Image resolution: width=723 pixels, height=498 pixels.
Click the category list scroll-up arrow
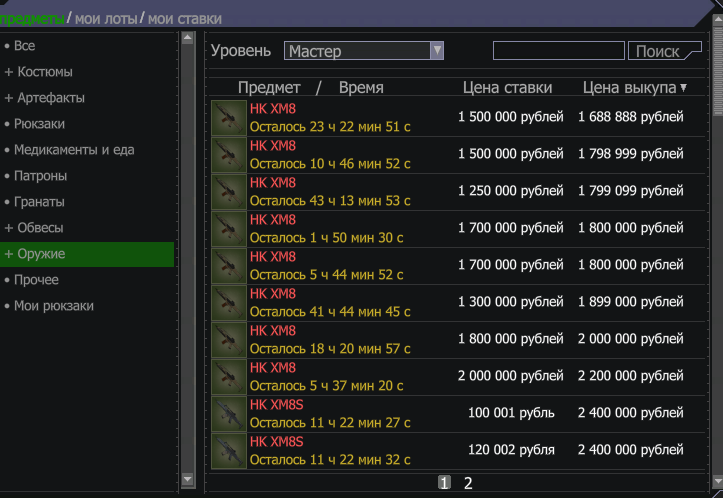coord(187,38)
